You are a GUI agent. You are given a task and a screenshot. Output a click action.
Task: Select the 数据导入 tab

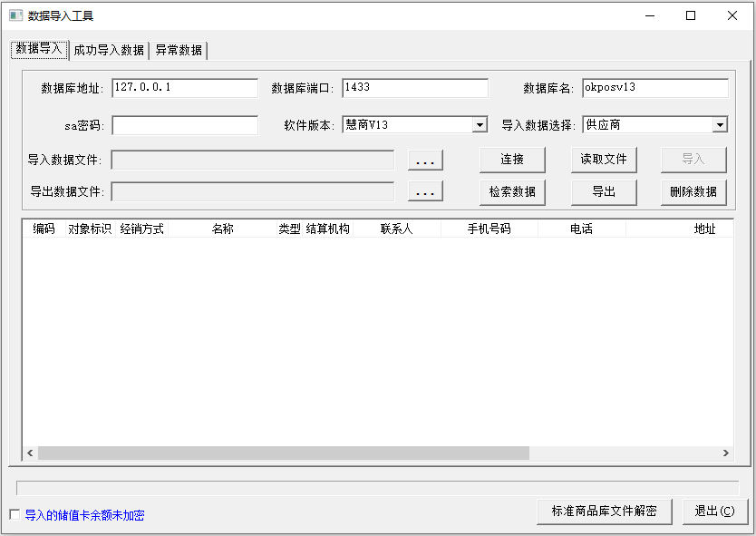coord(39,50)
